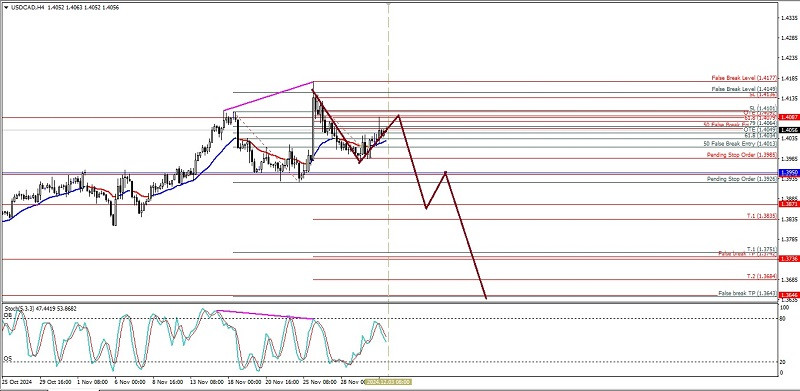Click the '50 False Break Entry (1.4013)' label
Screen dimensions: 800x391
pyautogui.click(x=740, y=144)
